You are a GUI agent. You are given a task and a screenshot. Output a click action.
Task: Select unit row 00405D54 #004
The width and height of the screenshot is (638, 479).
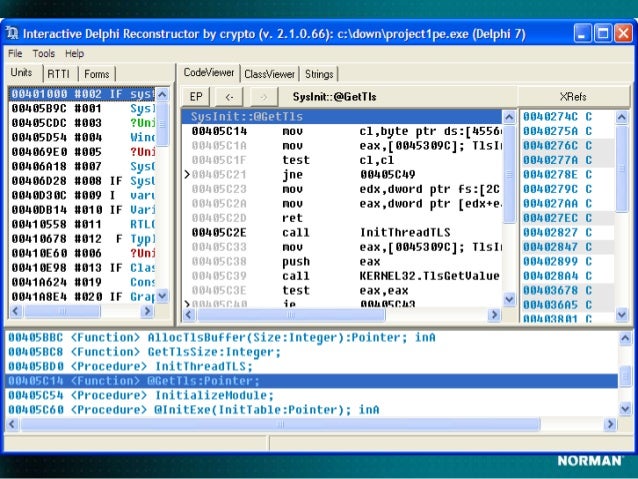(82, 138)
